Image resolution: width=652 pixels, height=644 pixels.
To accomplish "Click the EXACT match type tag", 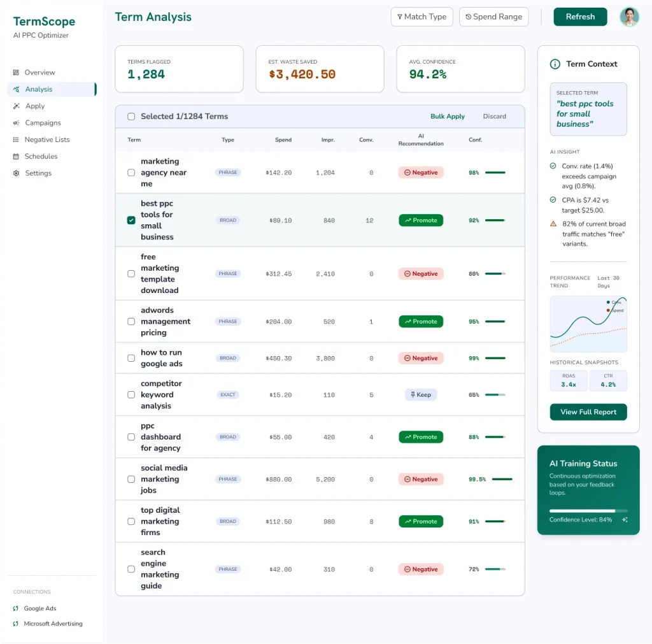I will [228, 395].
